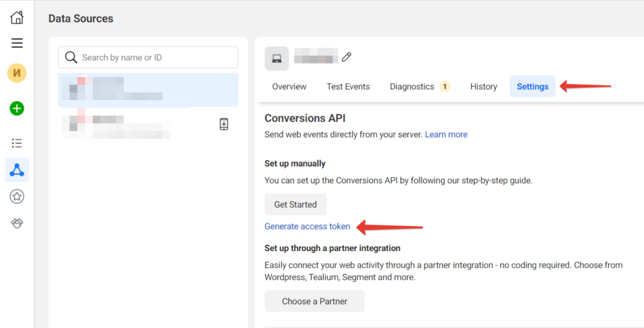The height and width of the screenshot is (328, 644).
Task: Click the handshake partner icon
Action: coord(17,223)
